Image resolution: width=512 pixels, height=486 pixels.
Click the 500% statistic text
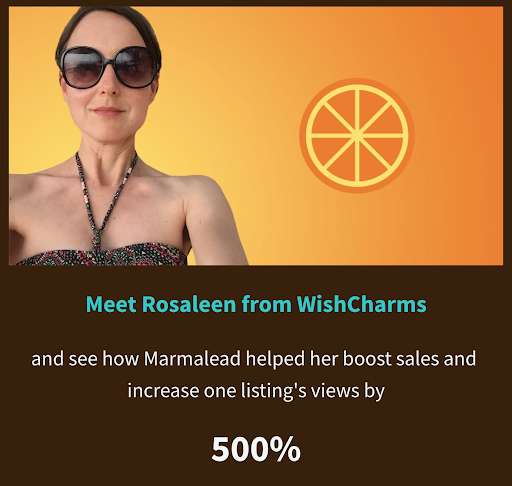(256, 449)
